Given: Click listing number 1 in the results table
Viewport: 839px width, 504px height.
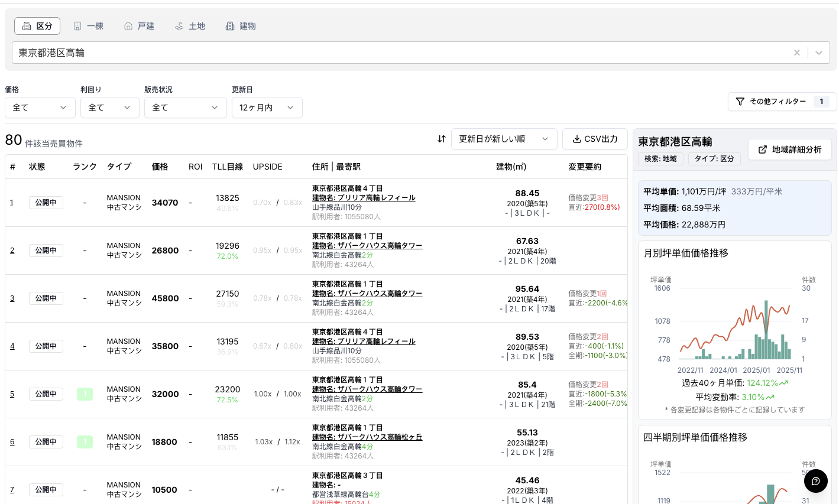Looking at the screenshot, I should point(12,202).
